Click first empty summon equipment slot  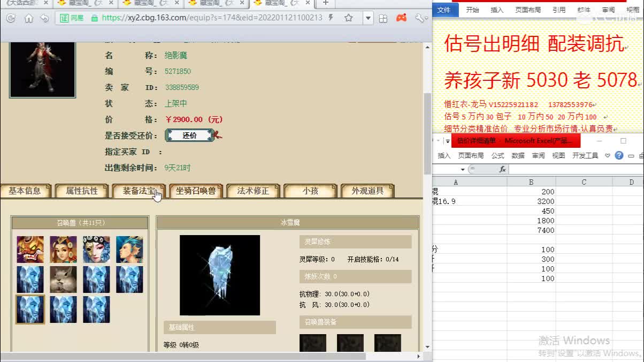point(313,343)
